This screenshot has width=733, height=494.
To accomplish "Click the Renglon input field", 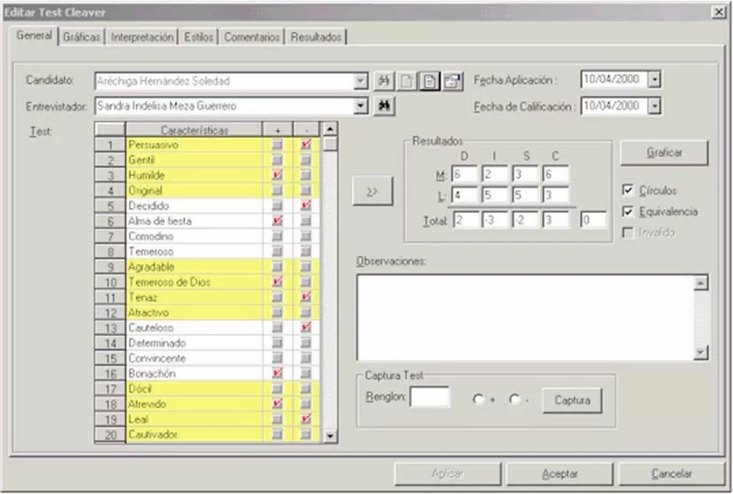I will click(x=430, y=397).
